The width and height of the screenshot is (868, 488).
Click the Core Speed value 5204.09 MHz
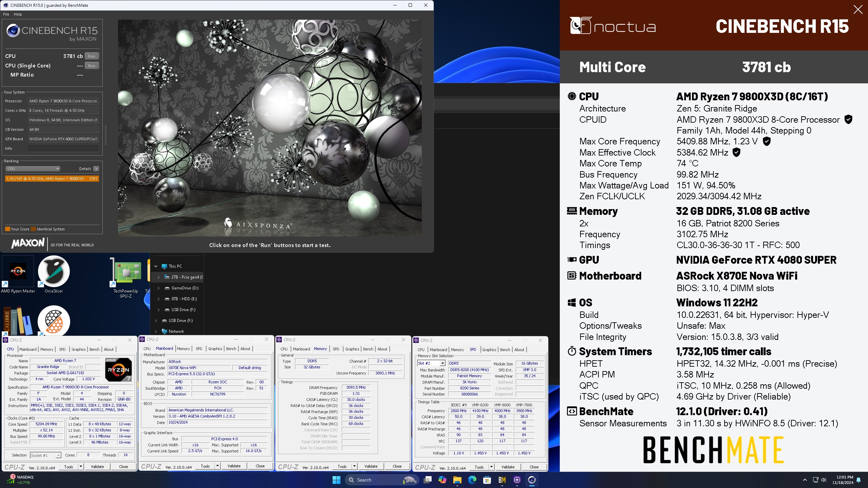click(x=46, y=424)
